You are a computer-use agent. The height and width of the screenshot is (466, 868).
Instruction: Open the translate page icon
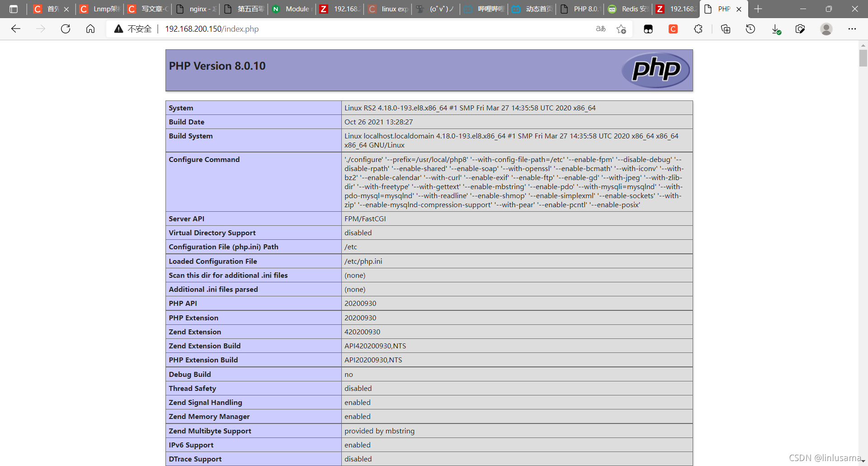point(601,29)
